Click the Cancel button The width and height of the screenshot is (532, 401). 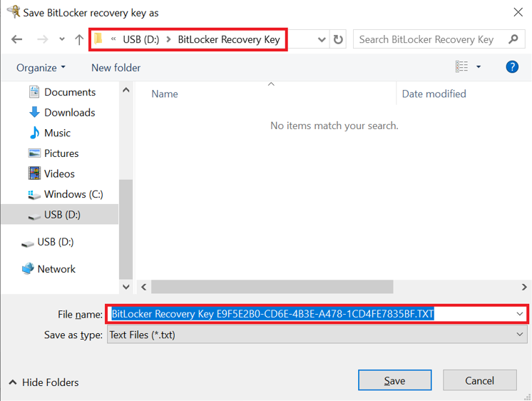[x=479, y=380]
